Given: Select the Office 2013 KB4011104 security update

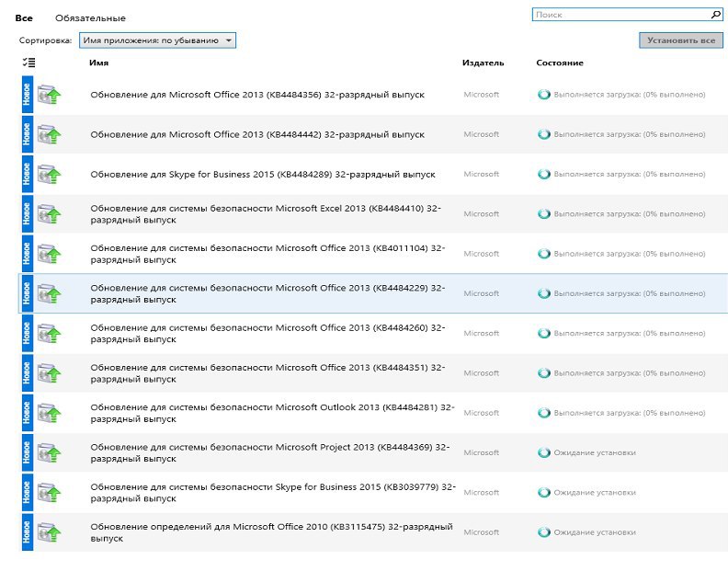Looking at the screenshot, I should (267, 254).
